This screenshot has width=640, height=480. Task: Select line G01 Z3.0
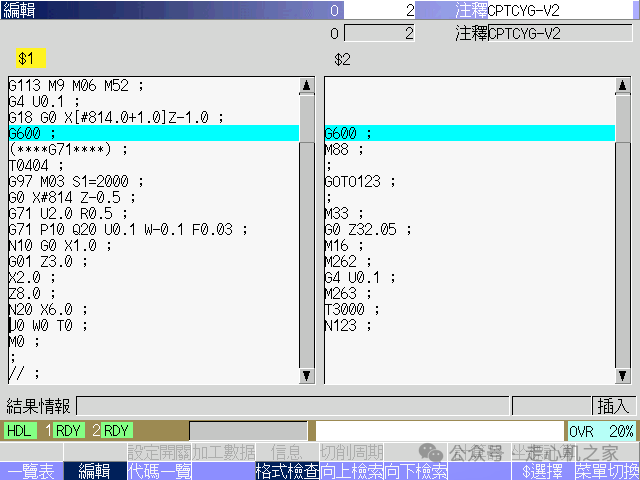154,261
